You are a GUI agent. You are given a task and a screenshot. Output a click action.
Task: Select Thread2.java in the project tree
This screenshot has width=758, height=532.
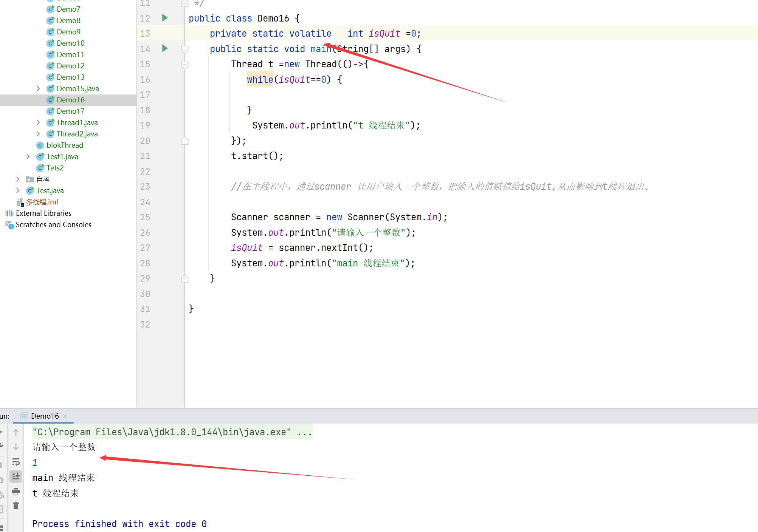coord(77,134)
